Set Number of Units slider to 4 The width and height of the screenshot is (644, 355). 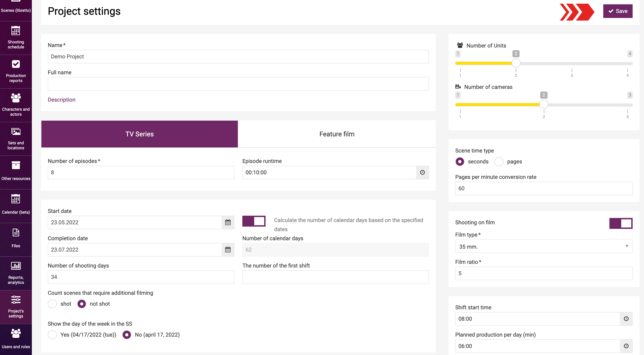tap(627, 63)
